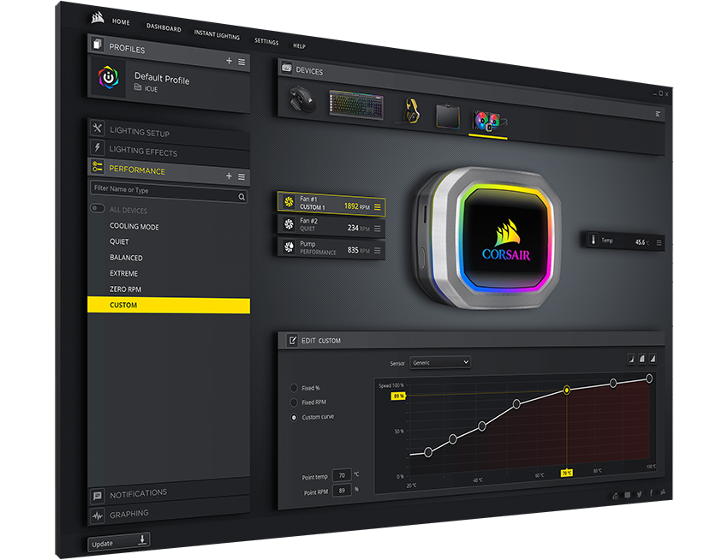Click the Lighting Effects bolt icon
This screenshot has width=728, height=560.
point(97,147)
